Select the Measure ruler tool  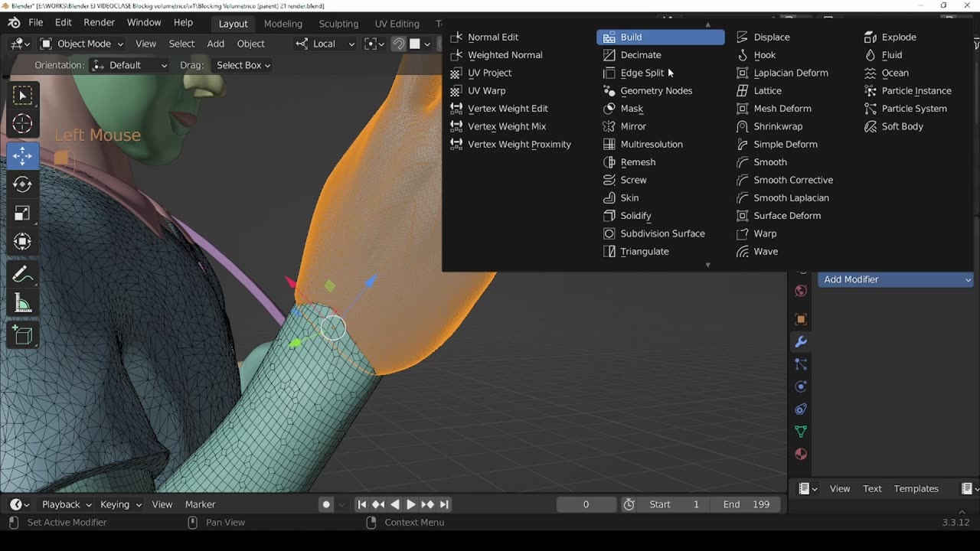pyautogui.click(x=22, y=304)
